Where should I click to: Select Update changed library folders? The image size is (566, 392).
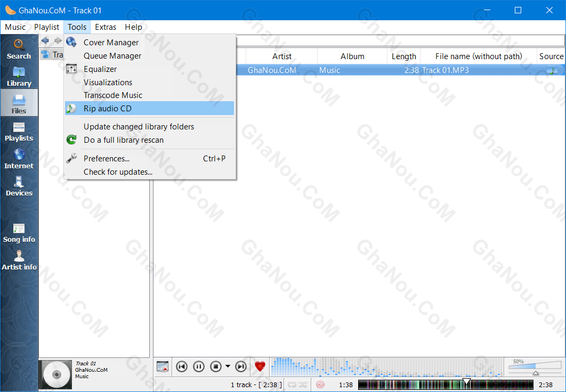(x=149, y=127)
